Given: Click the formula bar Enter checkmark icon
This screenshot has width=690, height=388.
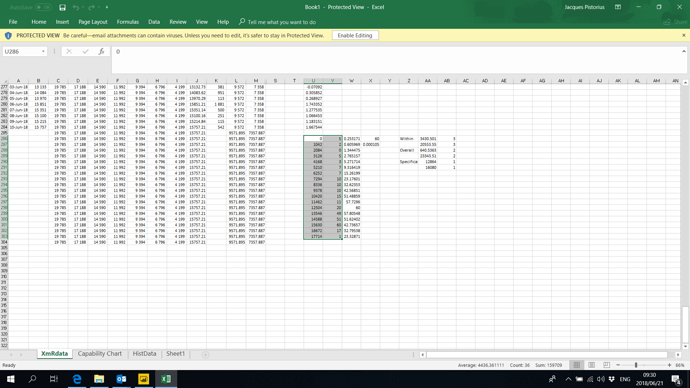Looking at the screenshot, I should (85, 51).
